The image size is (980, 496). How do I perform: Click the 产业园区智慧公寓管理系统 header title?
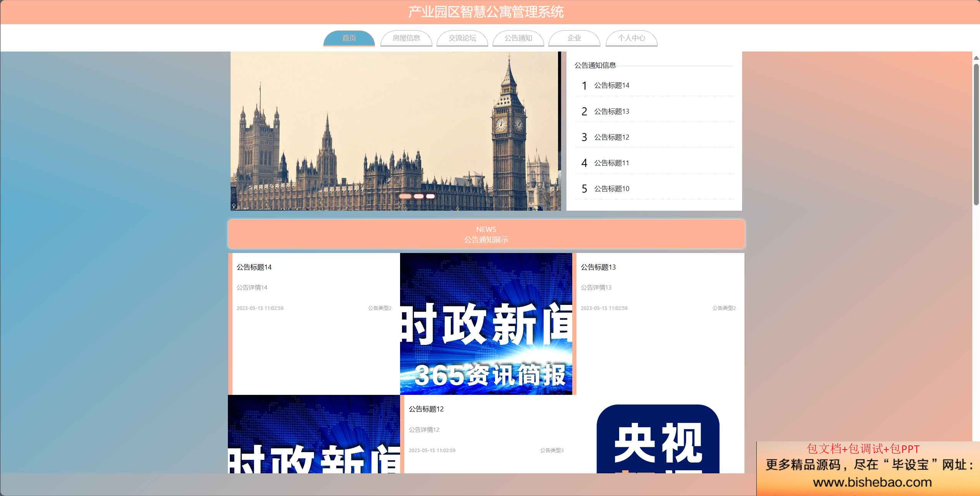pyautogui.click(x=486, y=12)
